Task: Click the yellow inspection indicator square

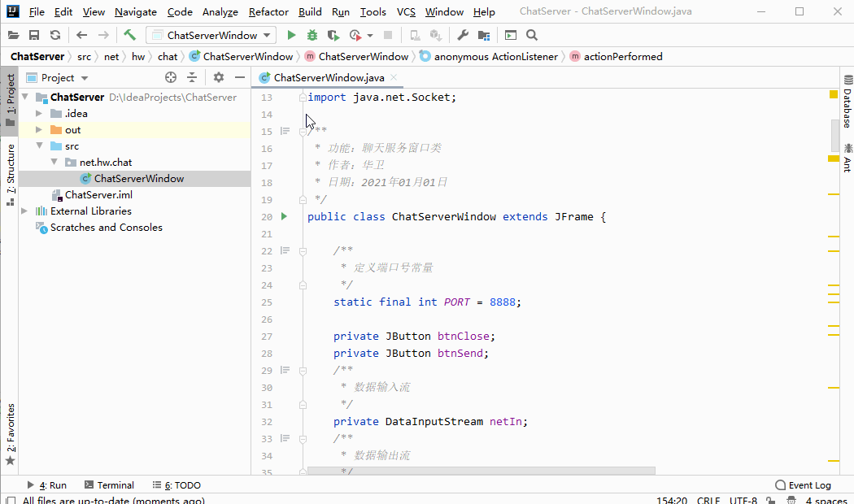Action: (834, 95)
